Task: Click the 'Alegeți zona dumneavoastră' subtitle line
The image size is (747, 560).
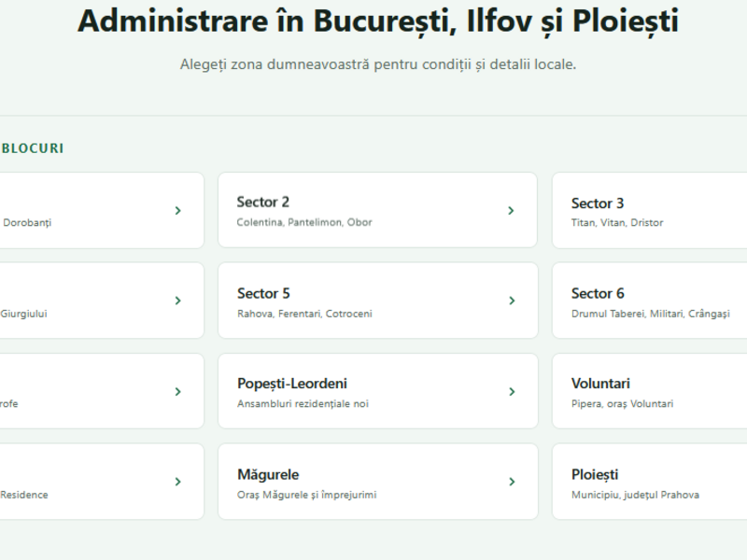Action: [x=378, y=64]
